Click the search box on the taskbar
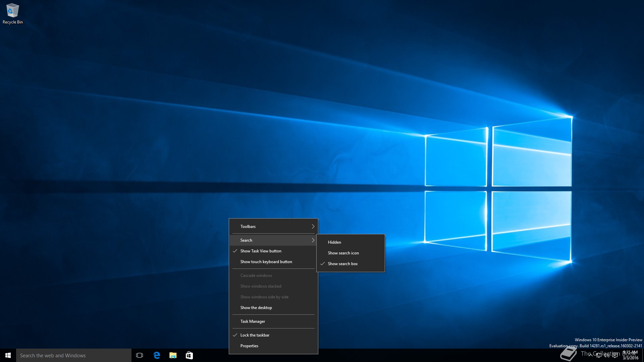The image size is (644, 362). (74, 355)
